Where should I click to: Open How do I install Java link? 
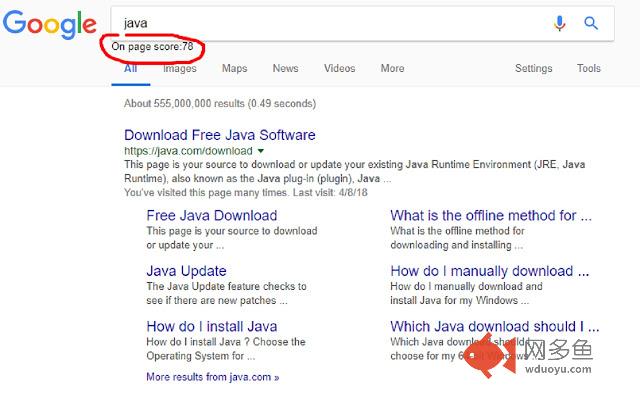coord(211,326)
